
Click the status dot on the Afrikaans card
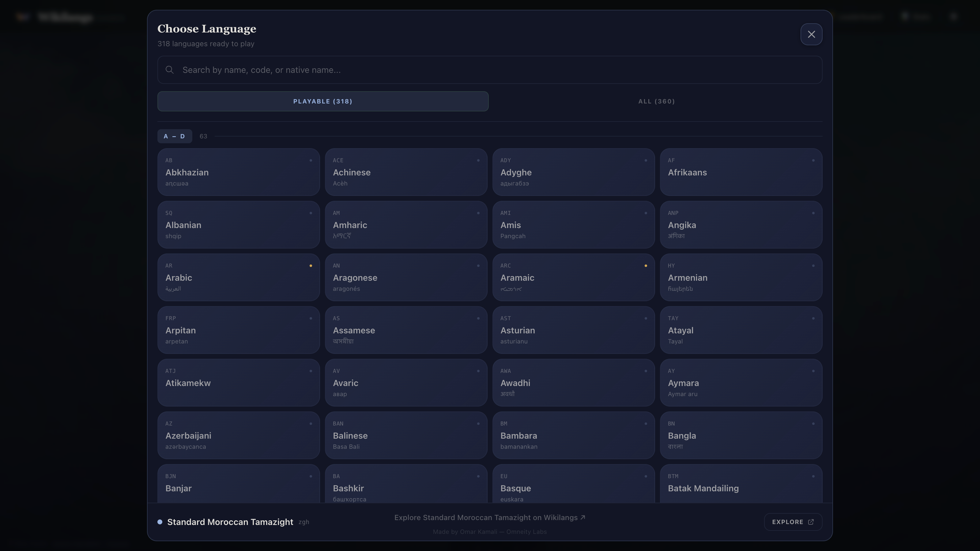[x=813, y=160]
